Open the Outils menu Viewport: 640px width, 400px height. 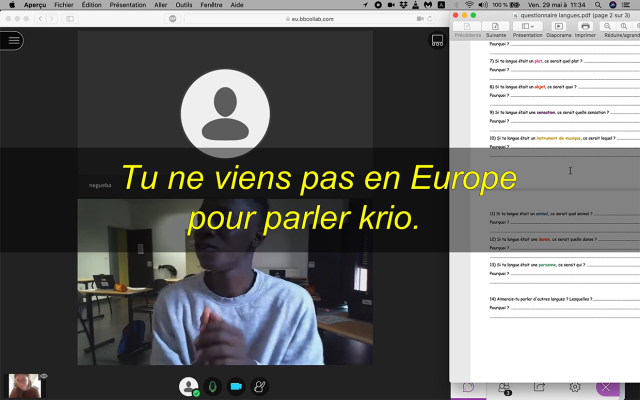184,5
